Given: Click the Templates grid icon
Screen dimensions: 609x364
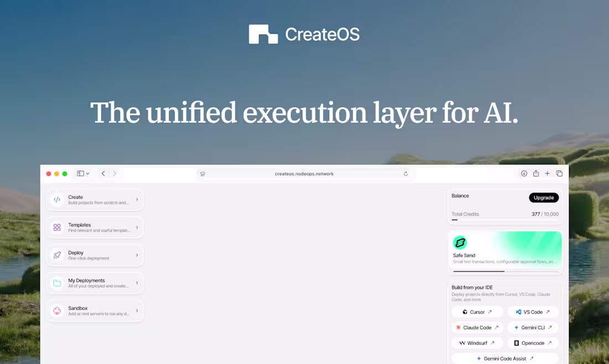Looking at the screenshot, I should pos(57,227).
